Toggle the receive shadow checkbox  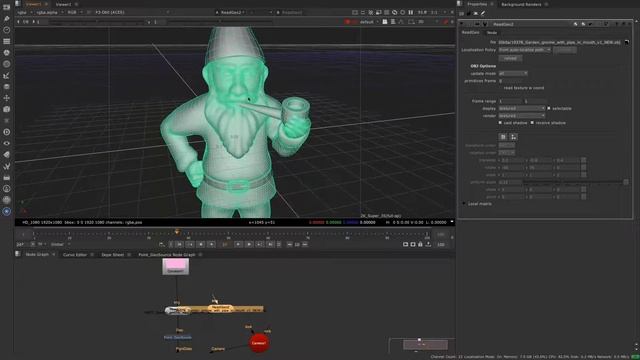(532, 122)
